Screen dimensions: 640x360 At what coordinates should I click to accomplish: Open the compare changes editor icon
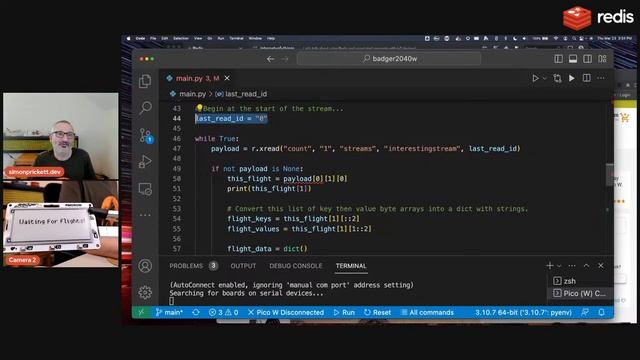pos(557,78)
